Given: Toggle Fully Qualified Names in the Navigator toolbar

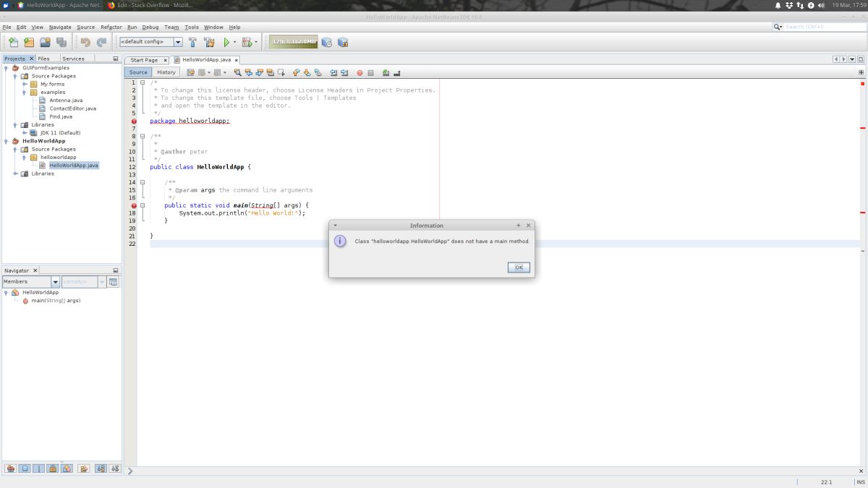Looking at the screenshot, I should (x=84, y=468).
